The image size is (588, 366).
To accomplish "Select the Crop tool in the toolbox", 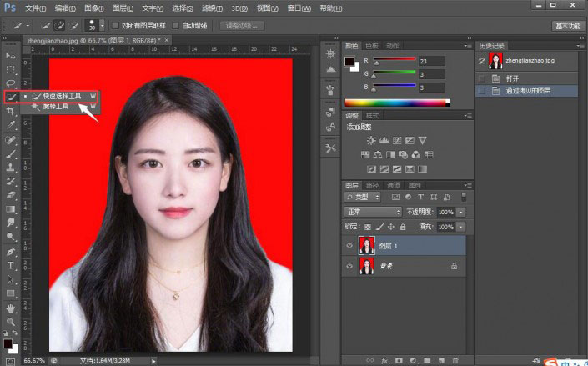I will 11,111.
